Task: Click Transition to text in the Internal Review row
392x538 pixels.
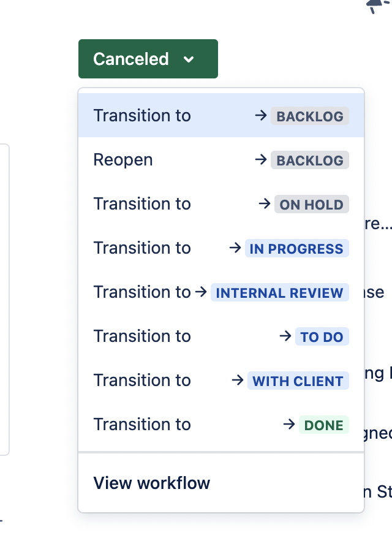Action: pyautogui.click(x=142, y=292)
